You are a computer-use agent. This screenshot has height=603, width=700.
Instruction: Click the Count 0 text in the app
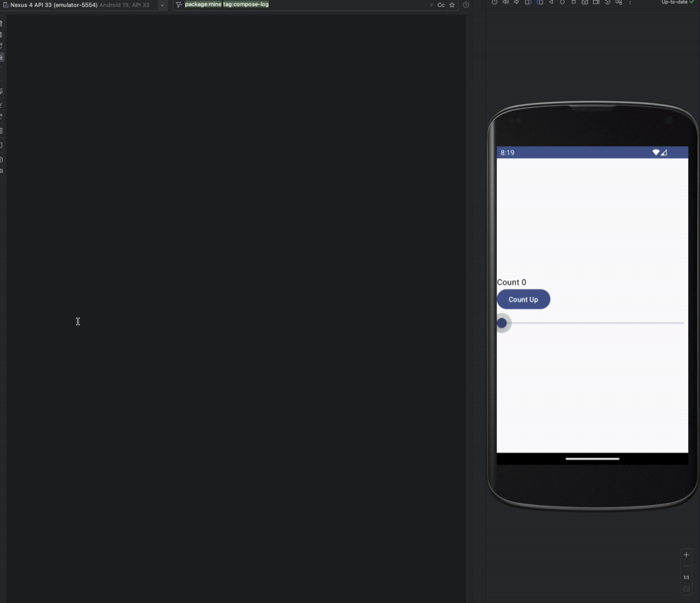pos(512,283)
